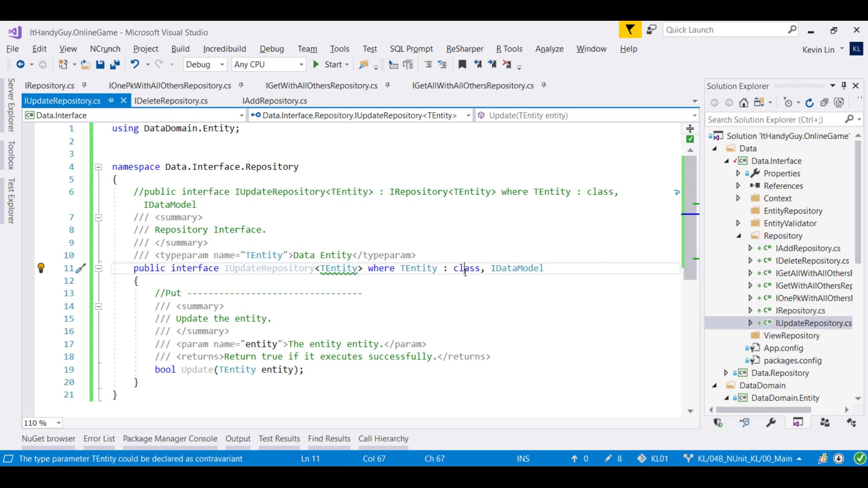Viewport: 868px width, 488px height.
Task: Click the Navigate Backward arrow icon
Action: (21, 65)
